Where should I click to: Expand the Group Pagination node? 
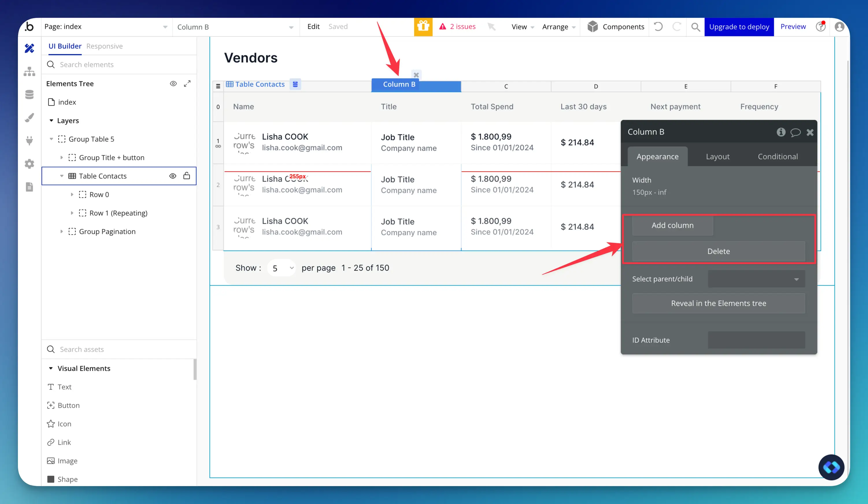click(x=62, y=232)
